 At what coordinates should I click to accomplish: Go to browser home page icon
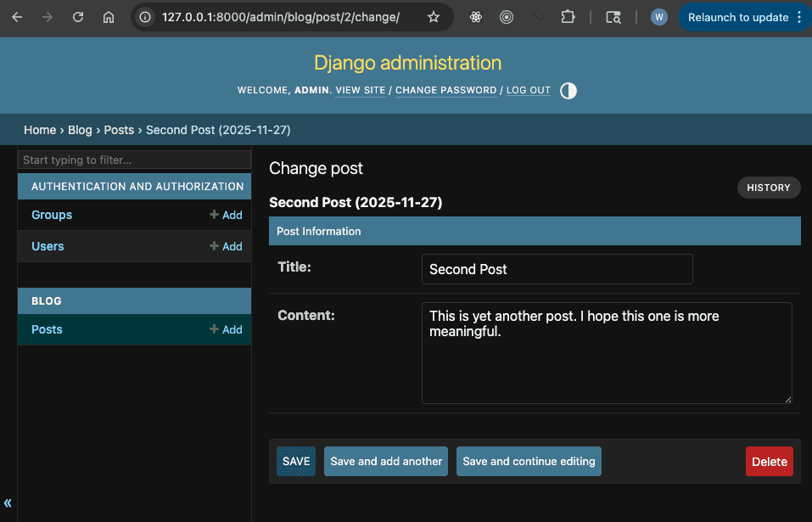[108, 17]
